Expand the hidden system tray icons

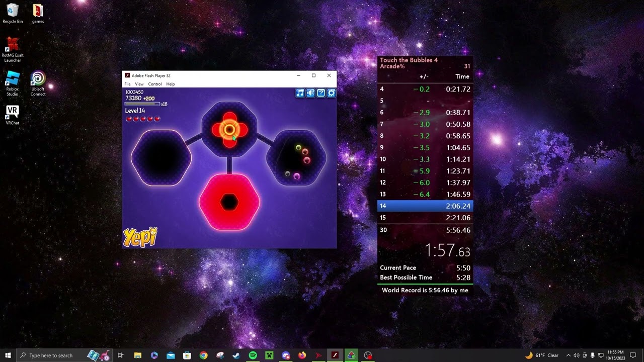[x=569, y=355]
